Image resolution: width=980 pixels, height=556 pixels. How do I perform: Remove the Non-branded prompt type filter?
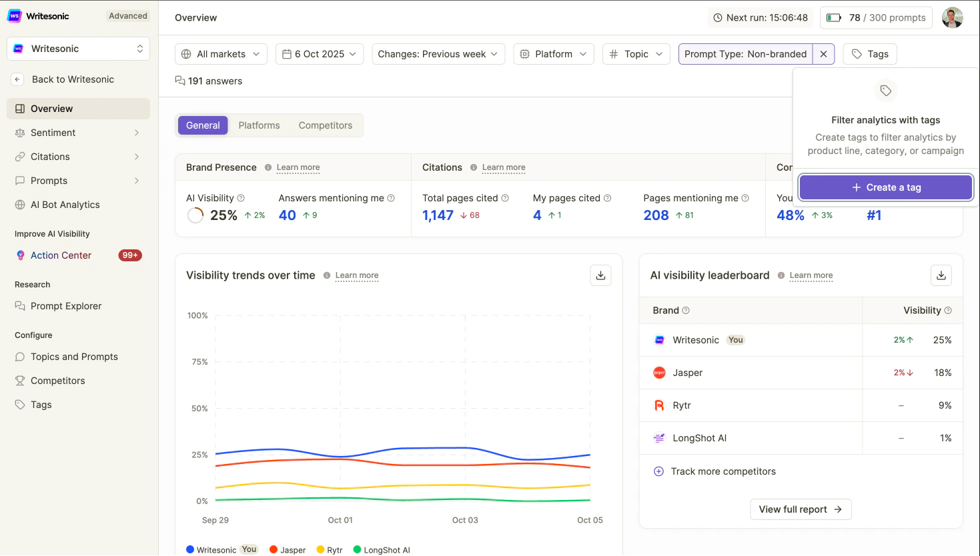click(823, 54)
